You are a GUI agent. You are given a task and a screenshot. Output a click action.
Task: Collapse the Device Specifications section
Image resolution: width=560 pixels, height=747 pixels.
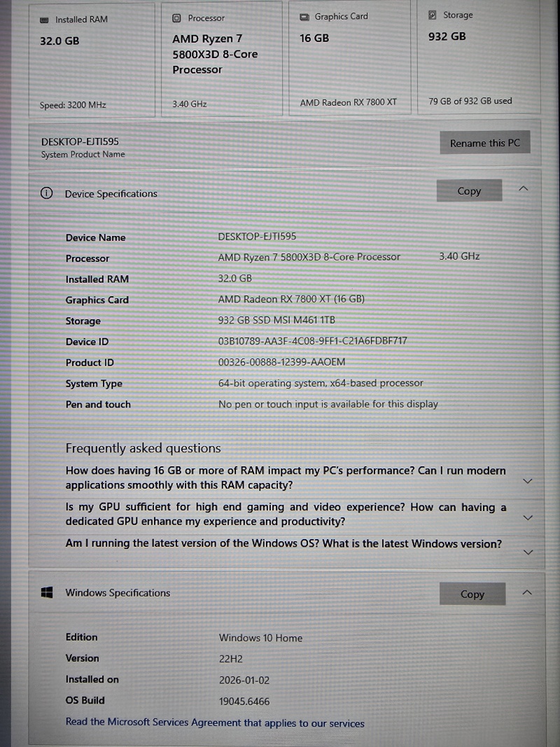(524, 189)
